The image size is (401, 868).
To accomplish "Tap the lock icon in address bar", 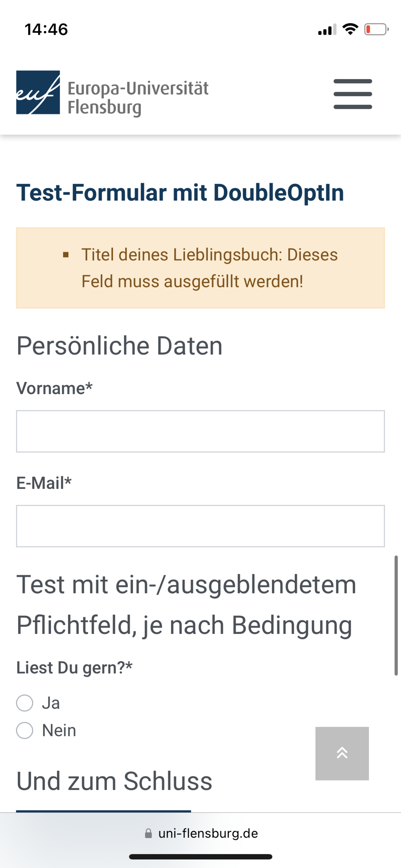I will 148,833.
